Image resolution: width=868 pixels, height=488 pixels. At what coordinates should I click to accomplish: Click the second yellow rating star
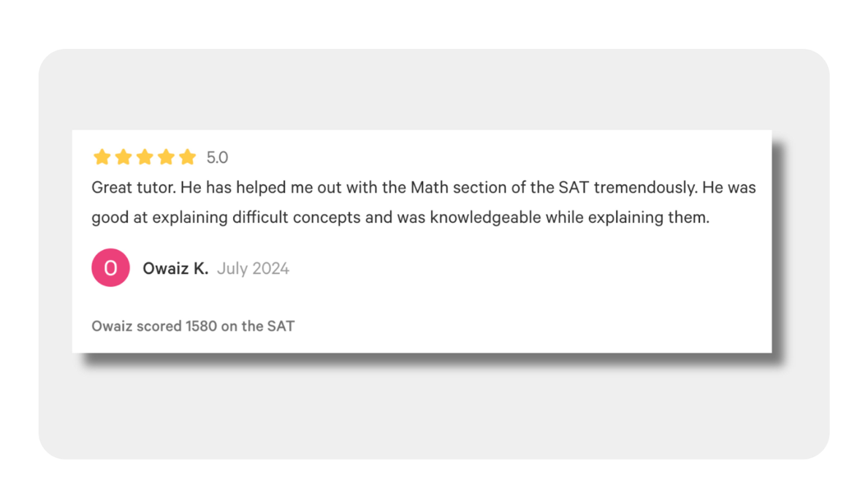pos(123,157)
